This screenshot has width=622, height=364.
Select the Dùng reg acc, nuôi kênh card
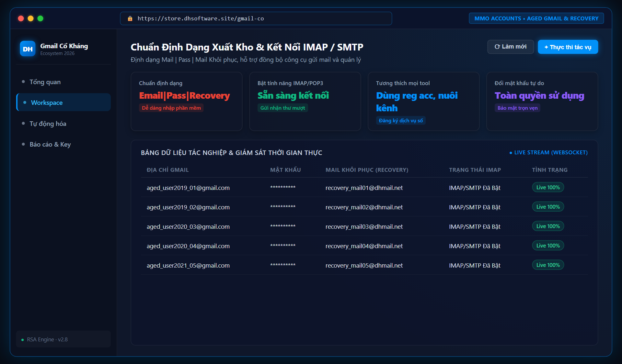(423, 101)
